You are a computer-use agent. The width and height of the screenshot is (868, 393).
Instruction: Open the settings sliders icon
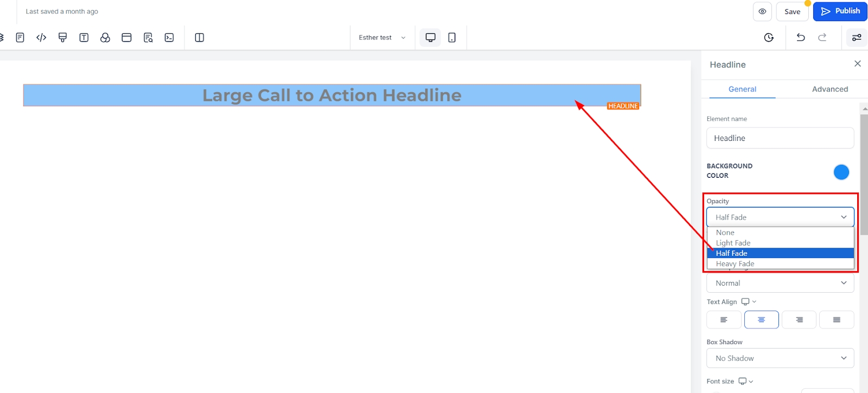click(857, 37)
